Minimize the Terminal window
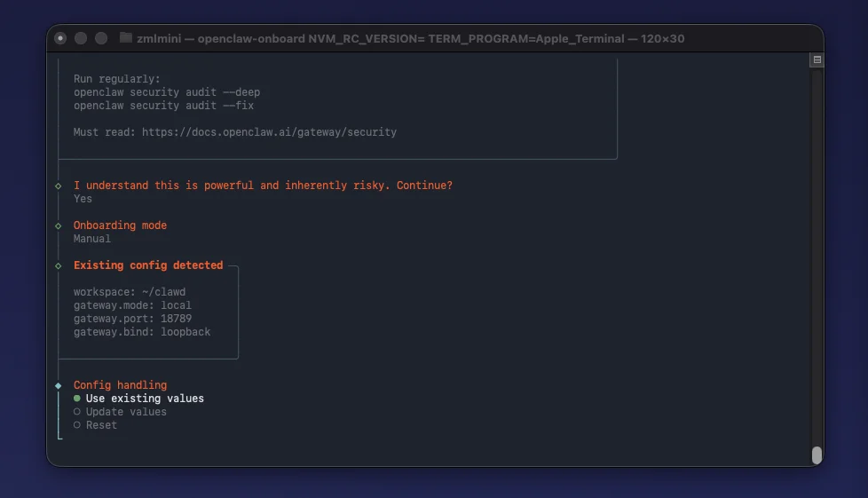The width and height of the screenshot is (868, 498). click(x=81, y=38)
